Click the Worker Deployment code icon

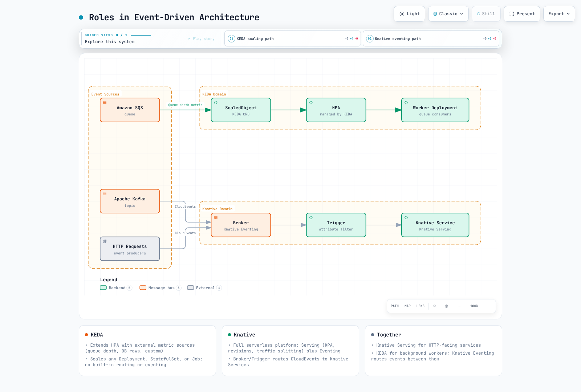406,103
